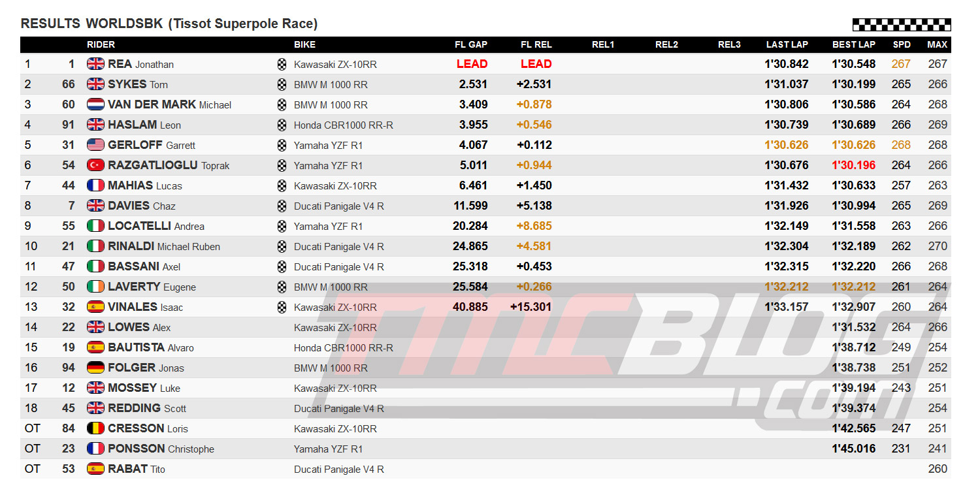Click the orange last lap 1'30.626
The image size is (980, 495).
(x=787, y=145)
